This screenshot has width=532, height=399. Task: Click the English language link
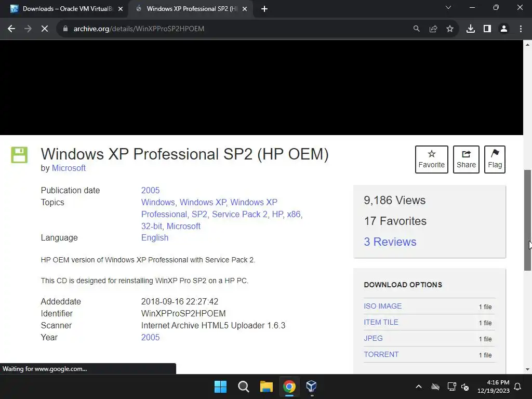pos(155,237)
